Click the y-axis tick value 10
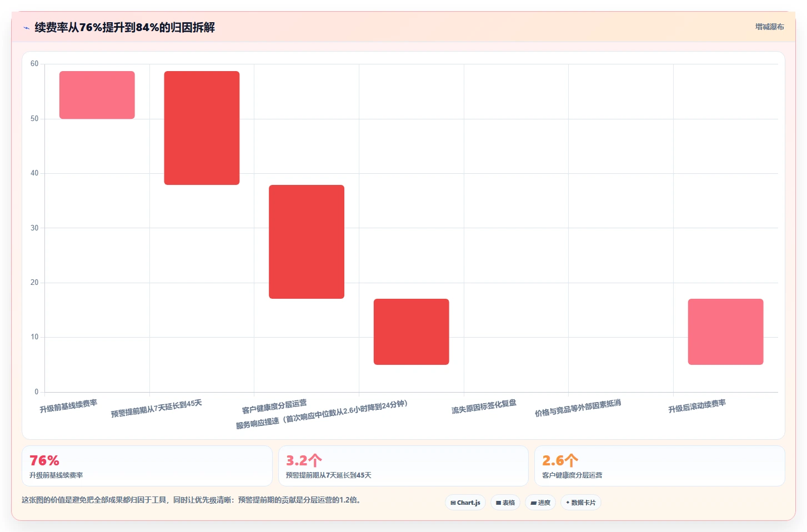Image resolution: width=807 pixels, height=532 pixels. point(34,337)
